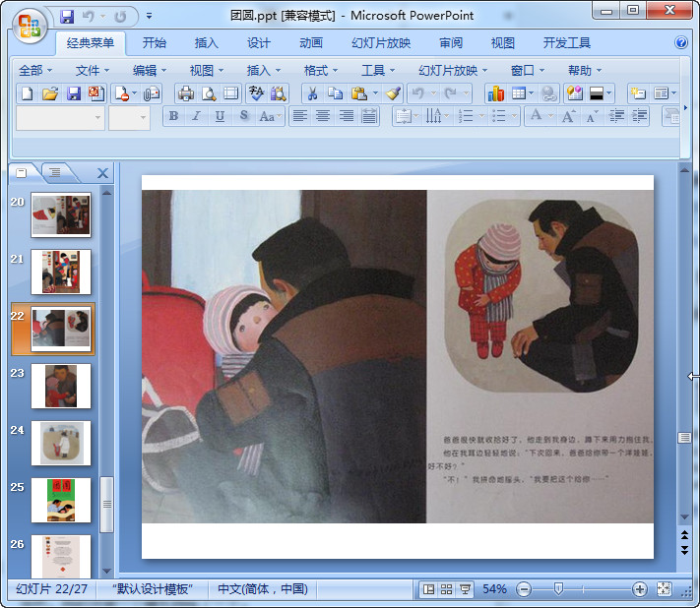The image size is (700, 608).
Task: Center align text
Action: click(323, 116)
